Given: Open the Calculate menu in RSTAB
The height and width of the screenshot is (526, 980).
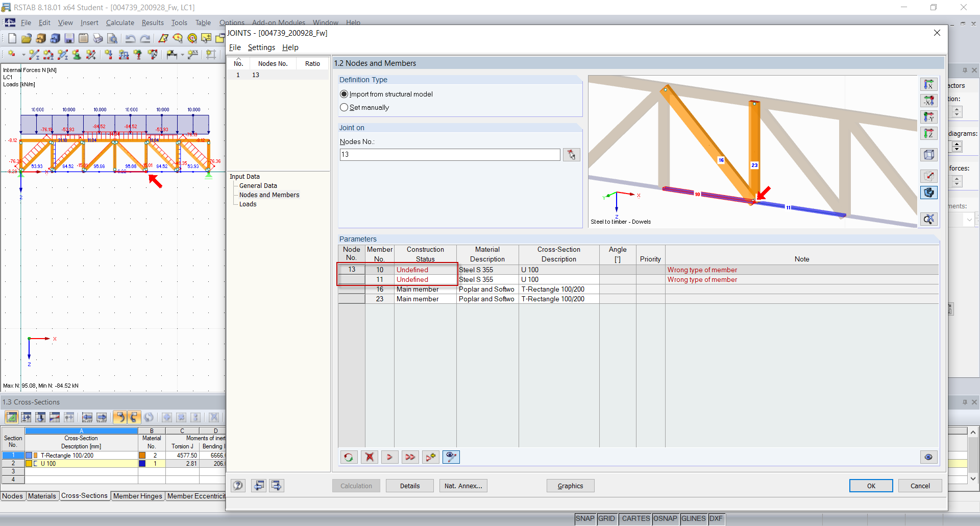Looking at the screenshot, I should (120, 22).
